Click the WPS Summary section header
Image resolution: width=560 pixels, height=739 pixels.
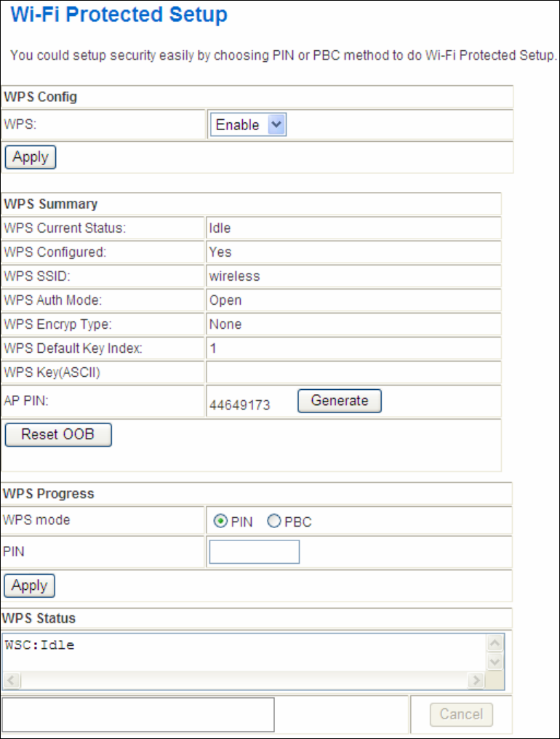[50, 204]
